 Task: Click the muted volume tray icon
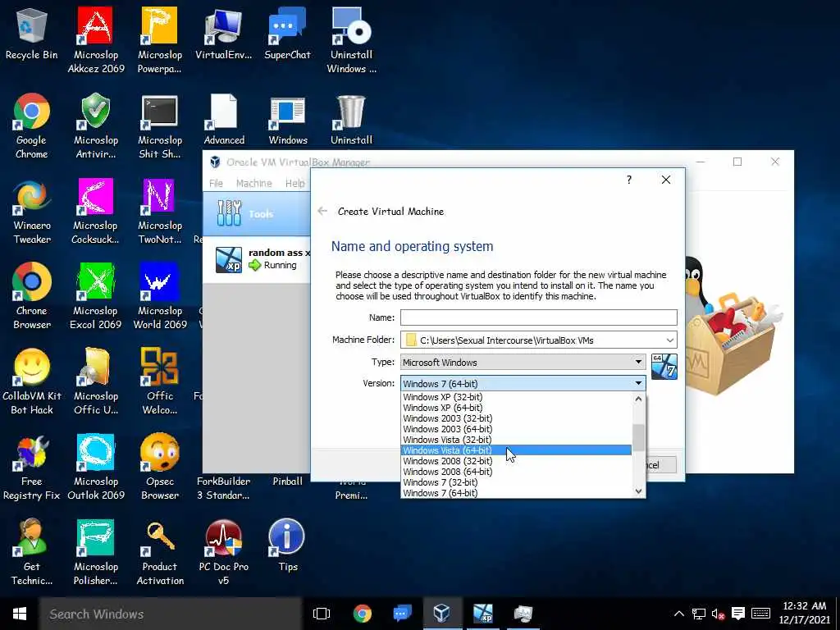point(718,614)
